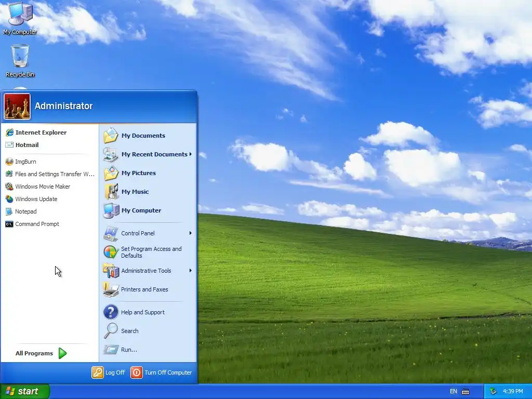Expand All Programs with green arrow
The height and width of the screenshot is (399, 532).
(x=62, y=353)
